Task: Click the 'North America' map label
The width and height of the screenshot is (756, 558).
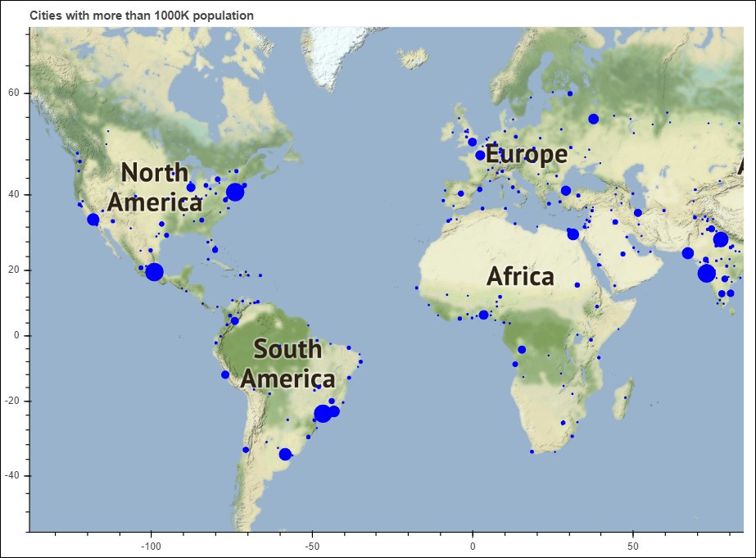Action: [155, 187]
